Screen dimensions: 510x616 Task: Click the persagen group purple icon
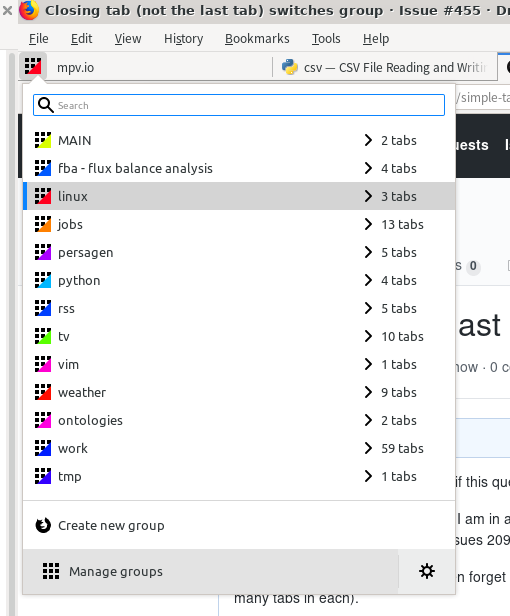[x=43, y=252]
